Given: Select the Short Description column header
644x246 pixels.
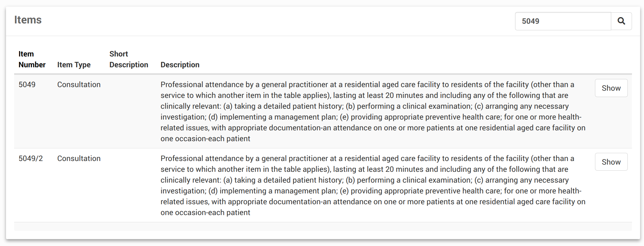Looking at the screenshot, I should pyautogui.click(x=129, y=59).
